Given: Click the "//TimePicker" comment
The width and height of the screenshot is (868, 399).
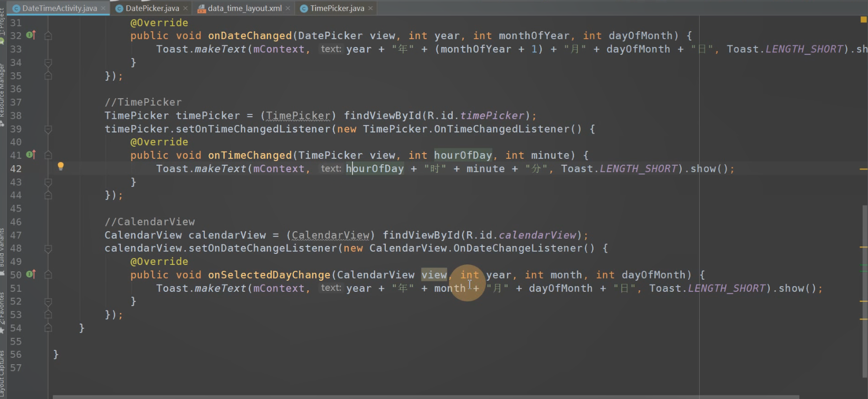Looking at the screenshot, I should click(x=143, y=102).
